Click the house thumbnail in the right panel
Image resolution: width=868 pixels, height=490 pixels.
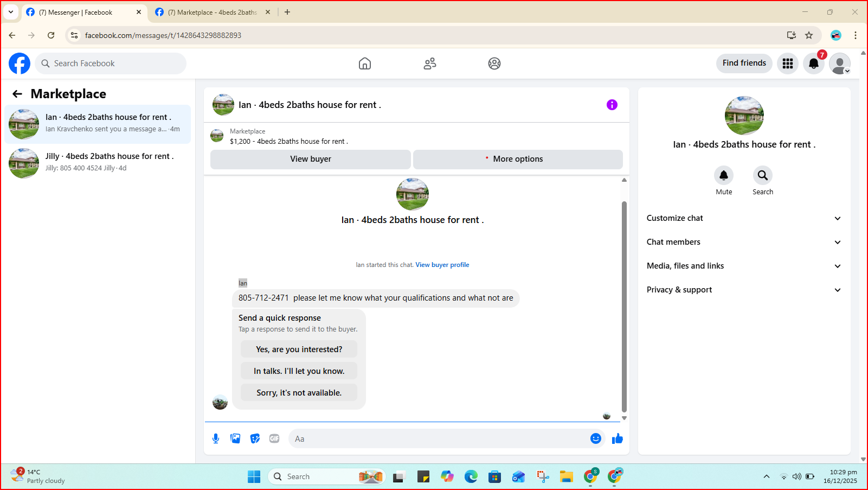744,116
